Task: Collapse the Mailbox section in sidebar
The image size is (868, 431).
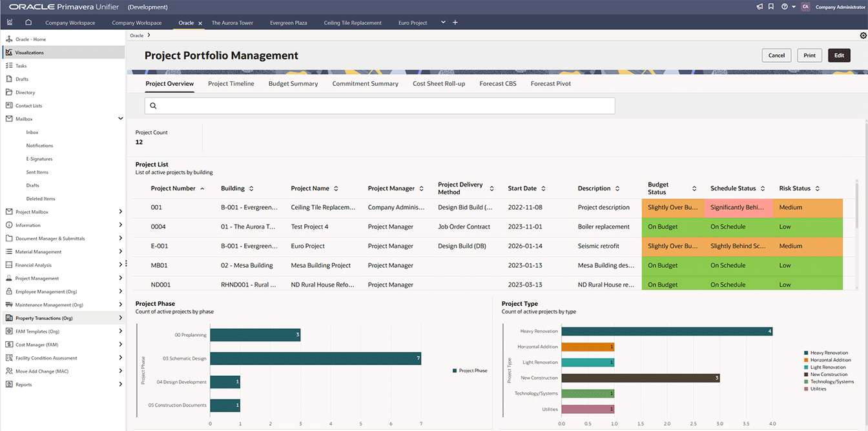Action: (x=121, y=119)
